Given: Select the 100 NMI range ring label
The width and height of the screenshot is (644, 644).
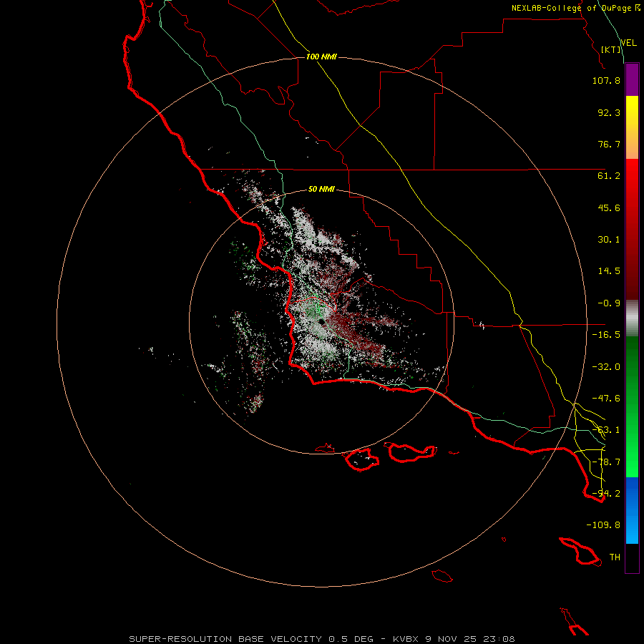Looking at the screenshot, I should 321,57.
